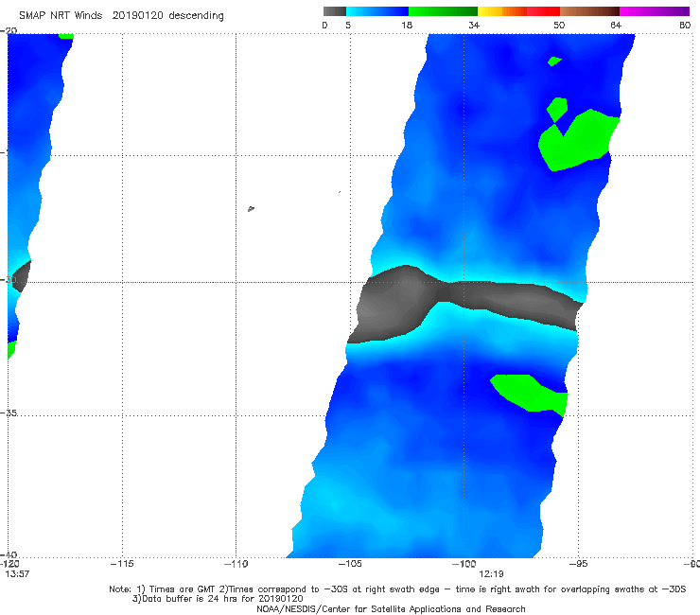The image size is (700, 615).
Task: Click the cyan-blue 5–18 color bar segment
Action: pos(377,11)
